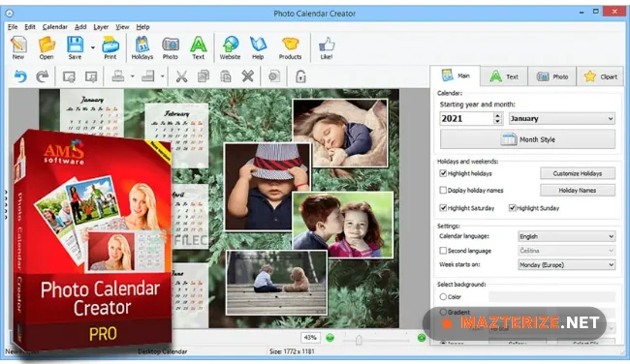Viewport: 630px width, 364px height.
Task: Click the Print icon in toolbar
Action: (x=110, y=47)
